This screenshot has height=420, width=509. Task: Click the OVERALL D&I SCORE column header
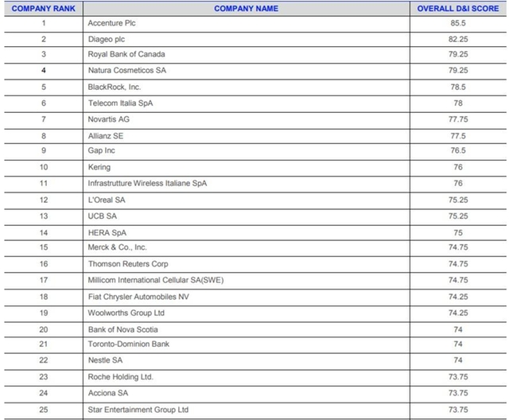click(457, 8)
